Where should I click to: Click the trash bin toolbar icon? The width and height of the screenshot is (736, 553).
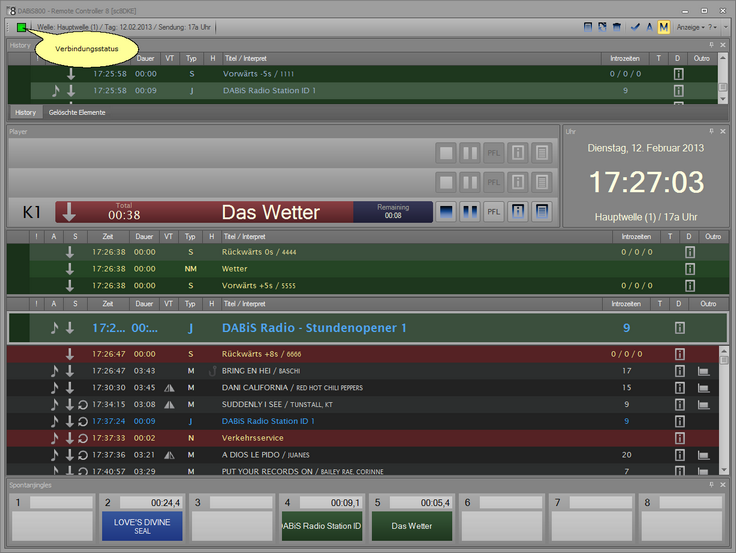pos(617,27)
